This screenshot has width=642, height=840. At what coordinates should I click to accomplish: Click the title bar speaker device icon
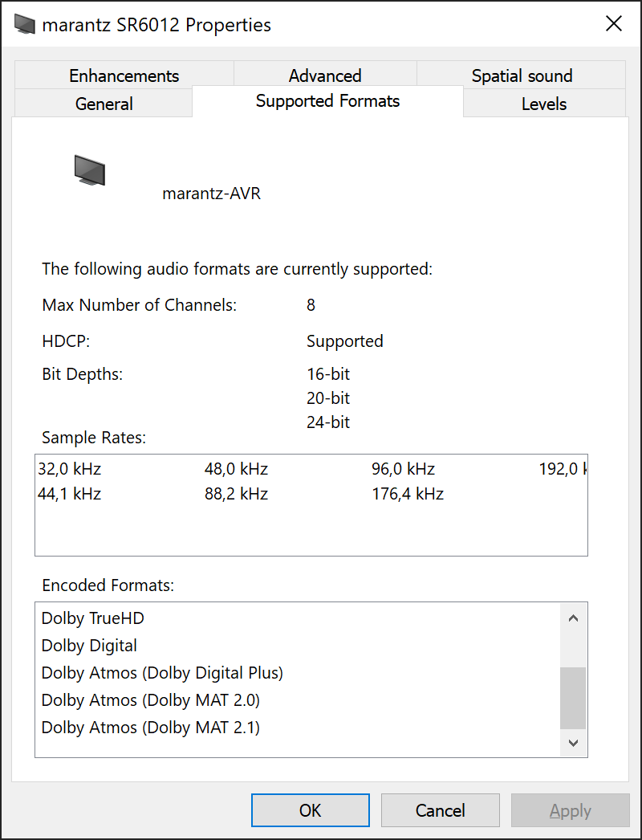click(25, 24)
